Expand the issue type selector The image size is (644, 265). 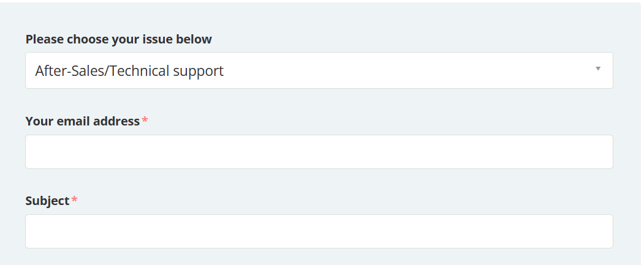[319, 70]
